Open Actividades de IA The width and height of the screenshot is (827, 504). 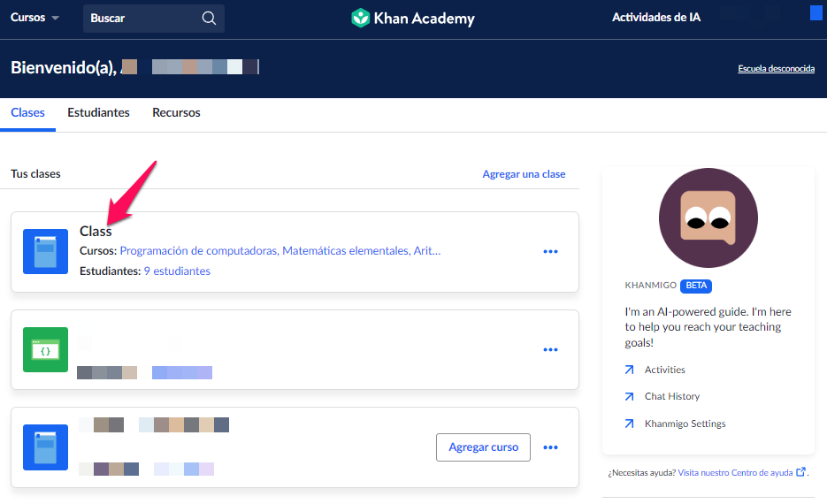[x=656, y=18]
